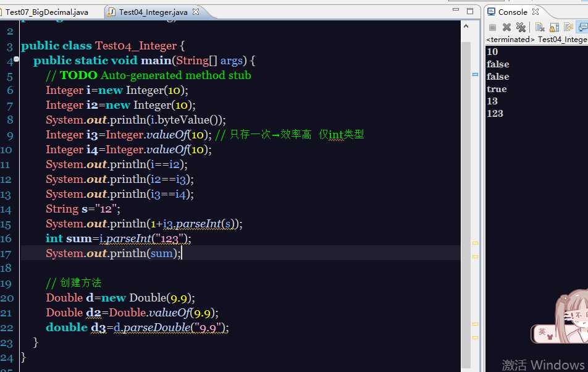Click the editor vertical scrollbar thumb
The image size is (588, 372).
tap(466, 205)
